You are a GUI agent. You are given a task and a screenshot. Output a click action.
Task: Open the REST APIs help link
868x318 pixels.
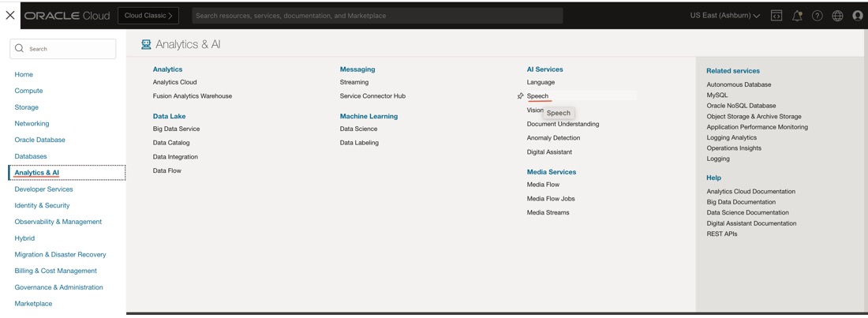coord(722,234)
